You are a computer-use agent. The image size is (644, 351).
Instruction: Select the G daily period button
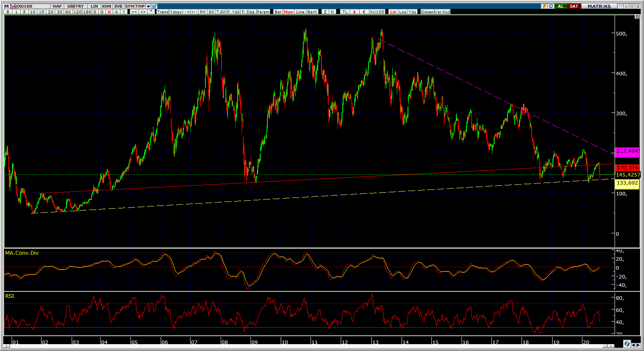coord(102,12)
